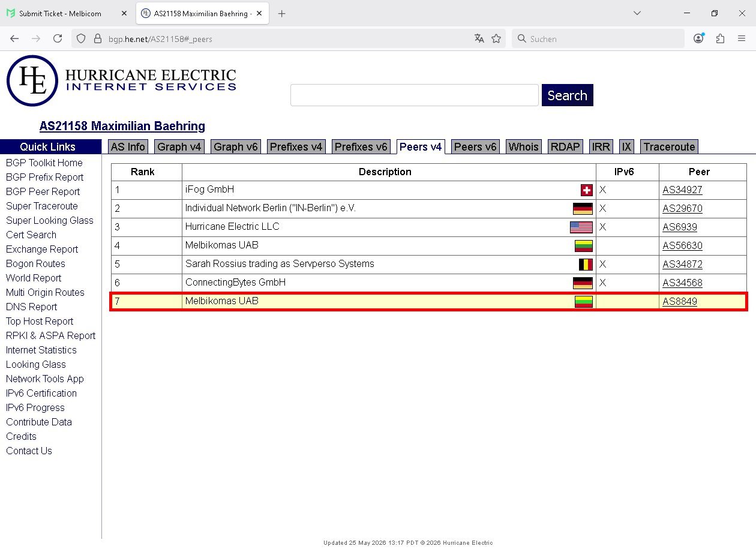This screenshot has height=552, width=756.
Task: Open the Peers v6 tab
Action: (476, 147)
